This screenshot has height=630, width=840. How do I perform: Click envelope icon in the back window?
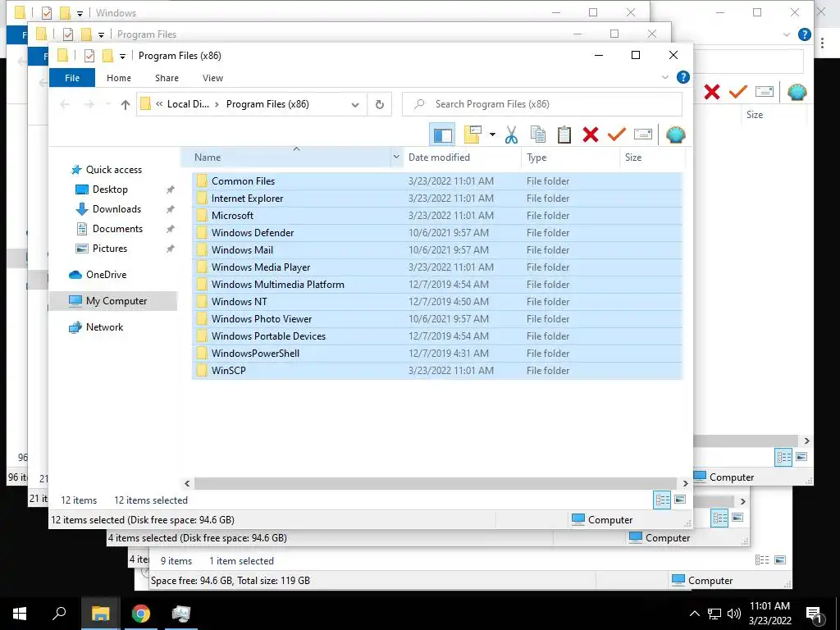pos(765,92)
